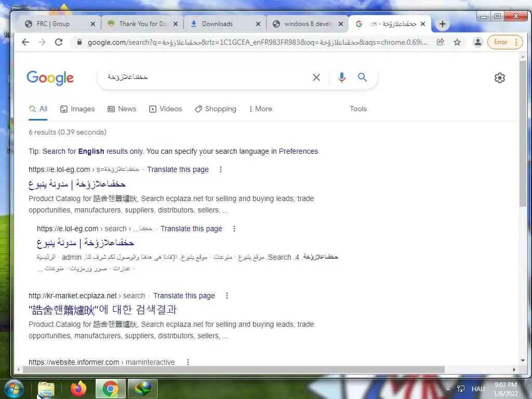Click the address bar URL

[257, 42]
